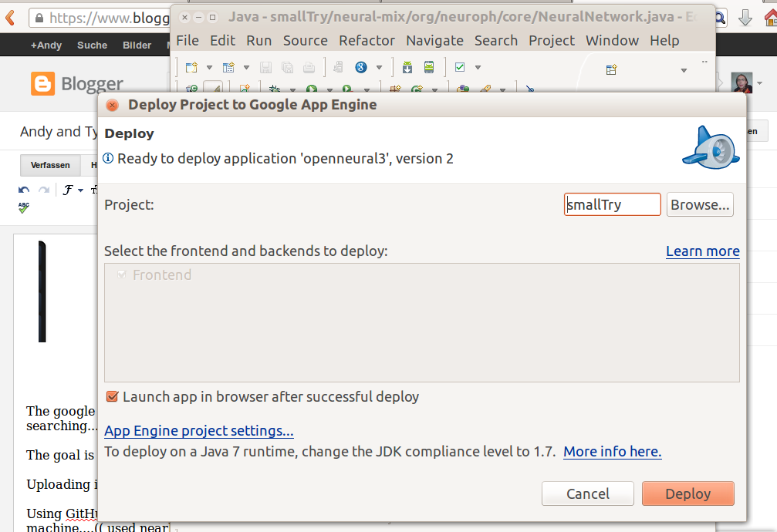Open 'App Engine project settings...' link
Image resolution: width=777 pixels, height=532 pixels.
click(x=198, y=431)
